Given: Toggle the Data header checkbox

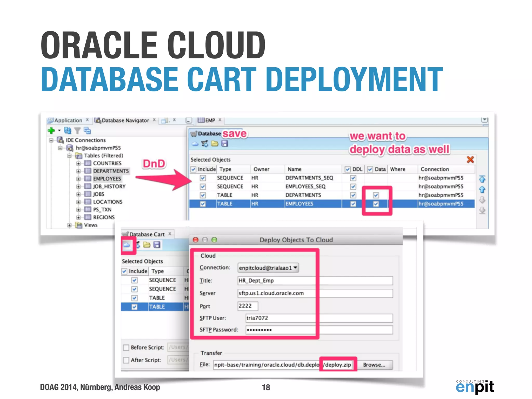Looking at the screenshot, I should 370,169.
